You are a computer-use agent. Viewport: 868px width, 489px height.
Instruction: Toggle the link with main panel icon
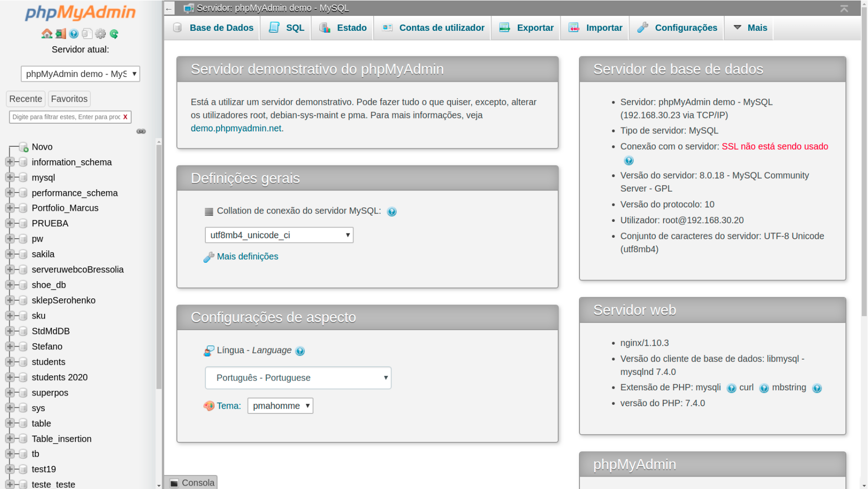point(141,131)
